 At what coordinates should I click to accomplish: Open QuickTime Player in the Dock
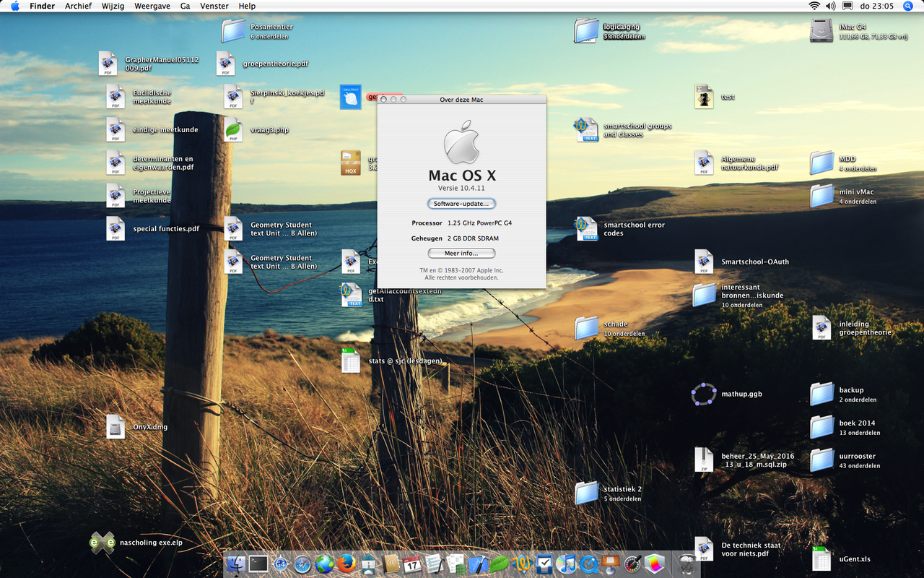point(588,564)
